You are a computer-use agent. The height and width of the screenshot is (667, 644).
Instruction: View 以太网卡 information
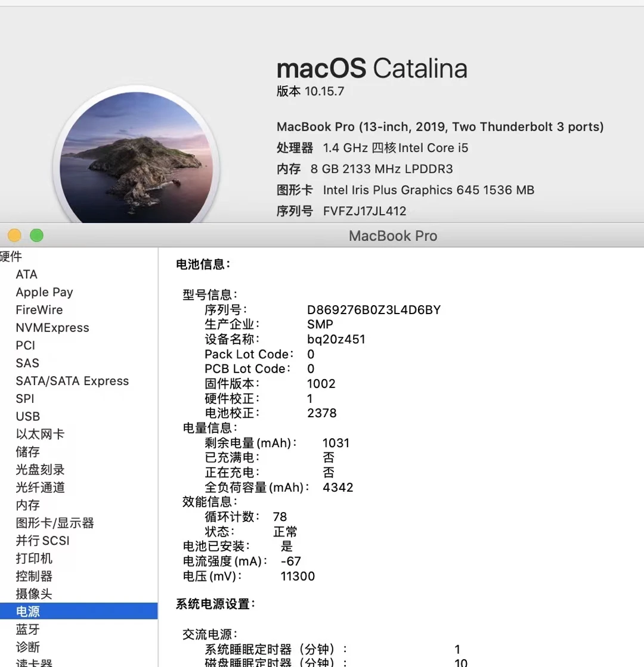tap(40, 434)
